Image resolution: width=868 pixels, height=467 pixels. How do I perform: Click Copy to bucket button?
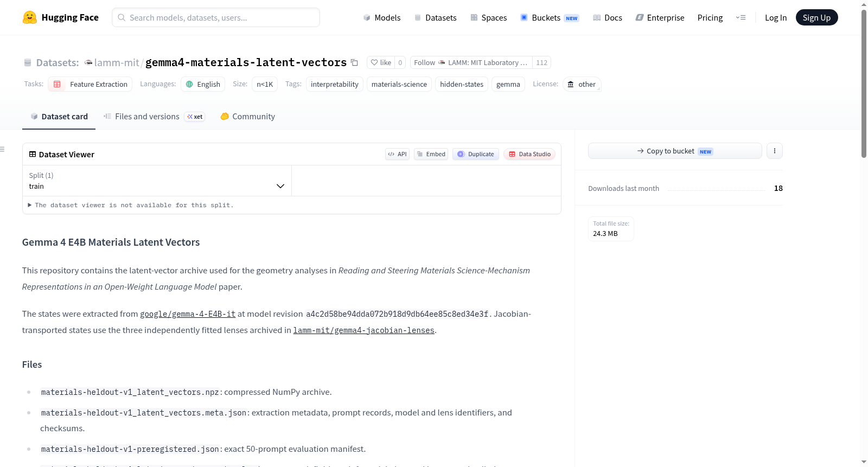[675, 151]
